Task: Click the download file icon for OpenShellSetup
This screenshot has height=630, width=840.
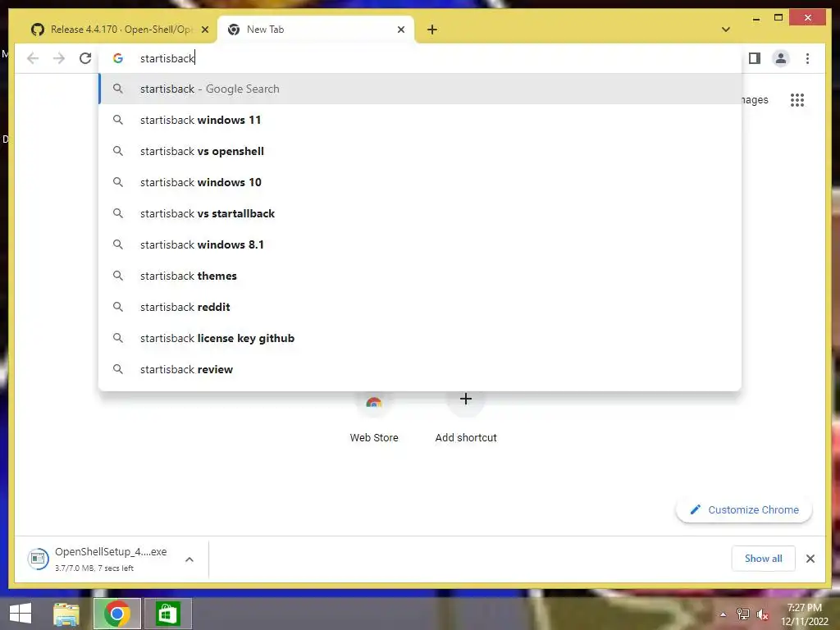Action: point(38,559)
